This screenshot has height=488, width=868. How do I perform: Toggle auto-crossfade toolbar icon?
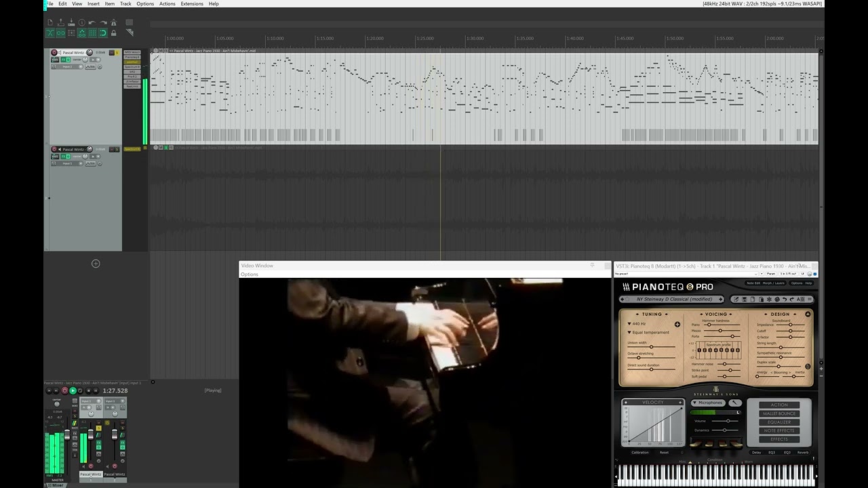coord(50,33)
